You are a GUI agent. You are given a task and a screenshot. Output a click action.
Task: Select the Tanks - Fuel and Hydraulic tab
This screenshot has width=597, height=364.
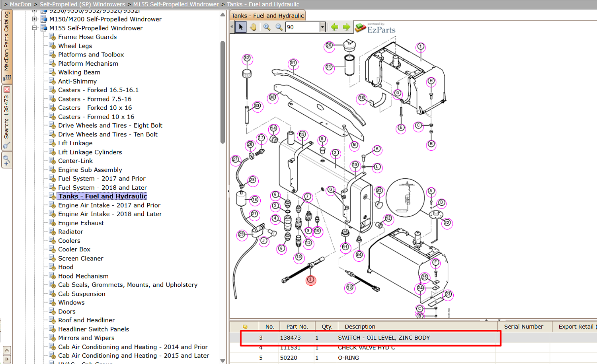pos(267,16)
